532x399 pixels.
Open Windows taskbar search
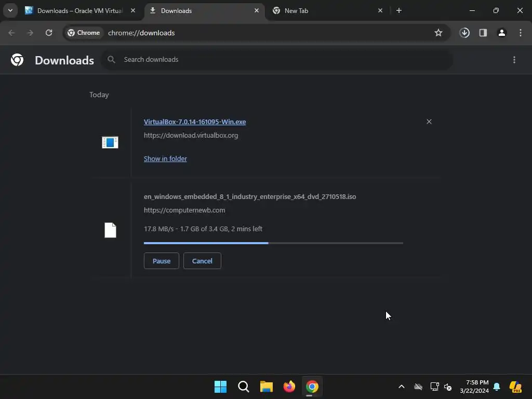(x=244, y=387)
